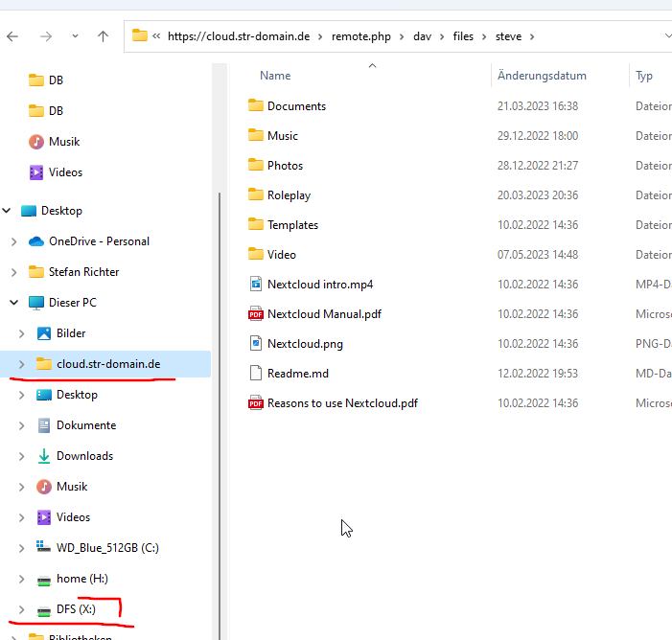Screen dimensions: 672x640
Task: Expand Stefan Richter folder node
Action: 14,272
